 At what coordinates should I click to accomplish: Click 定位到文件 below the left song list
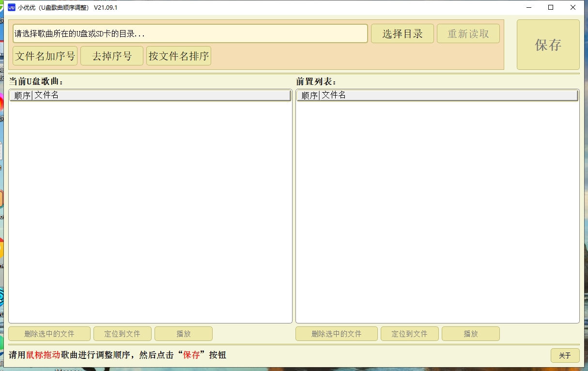[x=123, y=334]
